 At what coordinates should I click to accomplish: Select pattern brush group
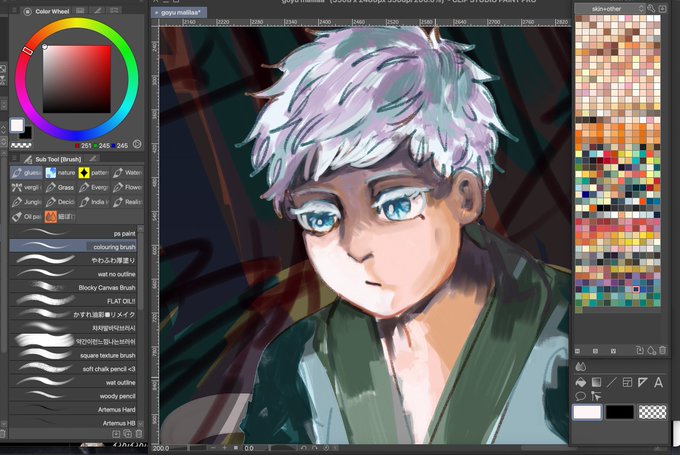click(94, 173)
